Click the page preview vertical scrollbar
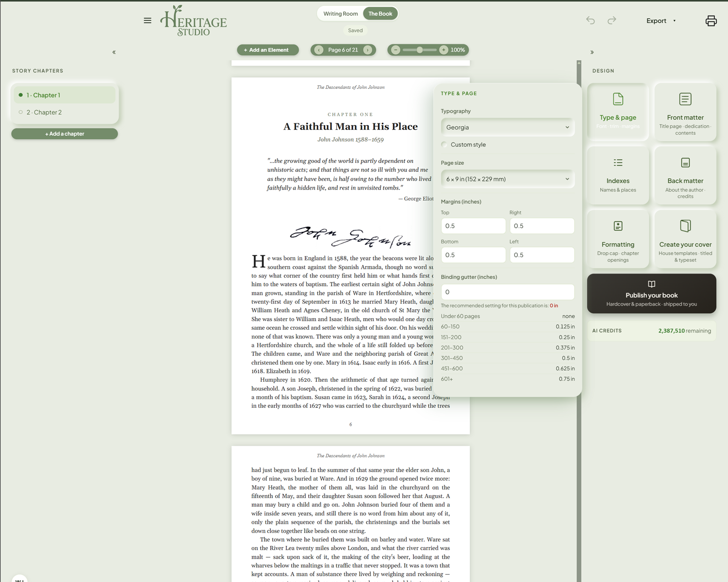Viewport: 728px width, 582px height. (x=579, y=320)
